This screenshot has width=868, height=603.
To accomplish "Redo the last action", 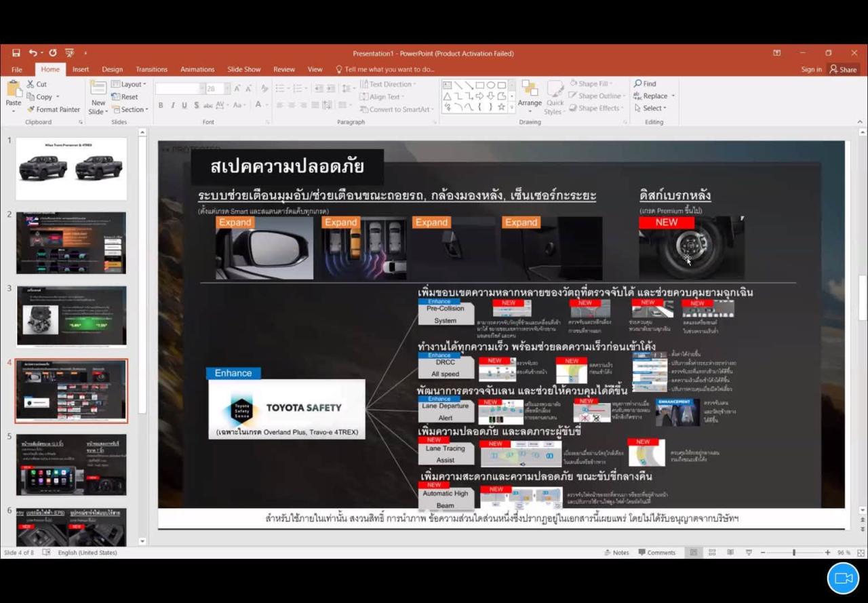I will (53, 53).
